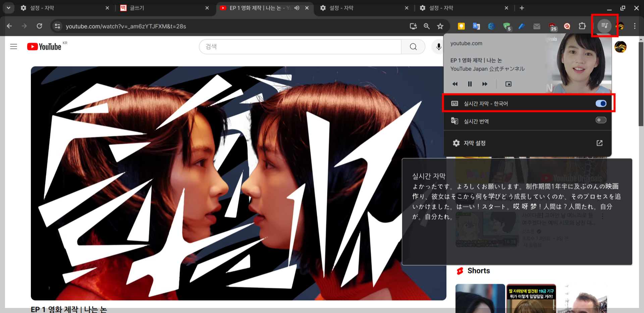
Task: Reload the YouTube page
Action: pos(40,26)
